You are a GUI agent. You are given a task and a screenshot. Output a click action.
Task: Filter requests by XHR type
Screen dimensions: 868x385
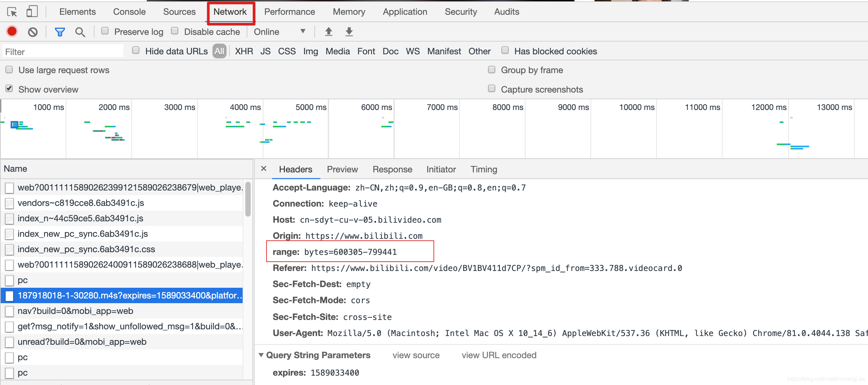244,51
